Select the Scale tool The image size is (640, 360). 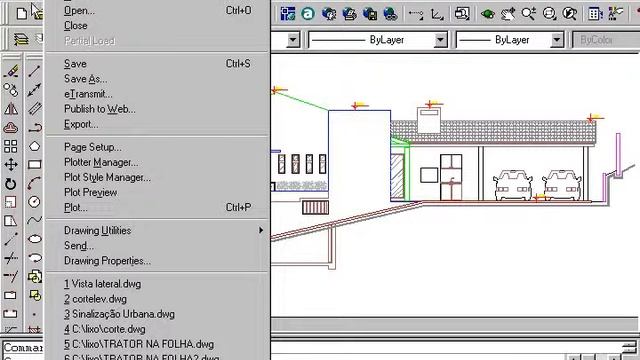point(11,202)
